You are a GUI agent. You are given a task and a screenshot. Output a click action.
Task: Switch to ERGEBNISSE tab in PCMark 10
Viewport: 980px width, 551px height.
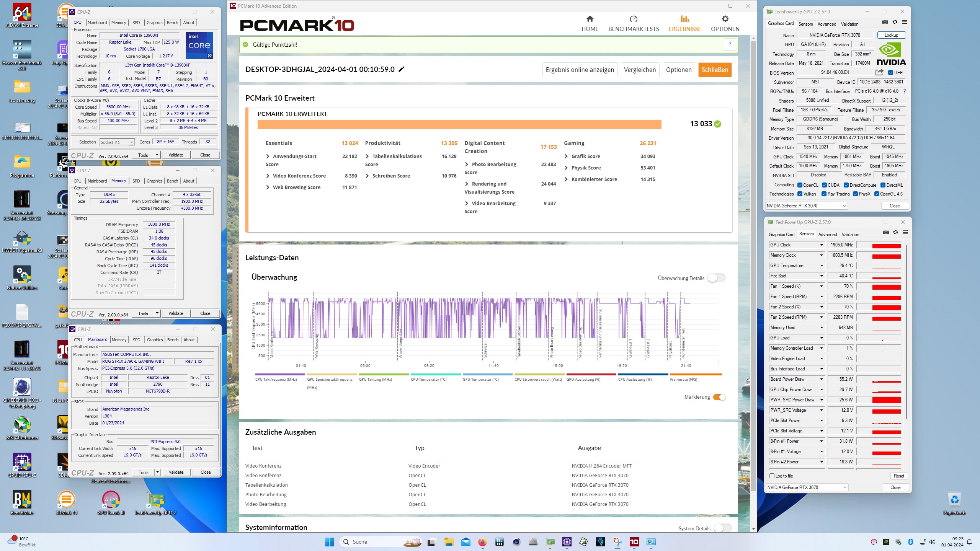(x=685, y=24)
